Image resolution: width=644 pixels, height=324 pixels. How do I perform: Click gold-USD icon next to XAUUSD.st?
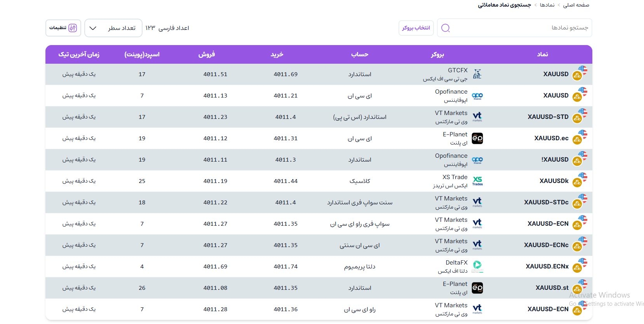[580, 287]
